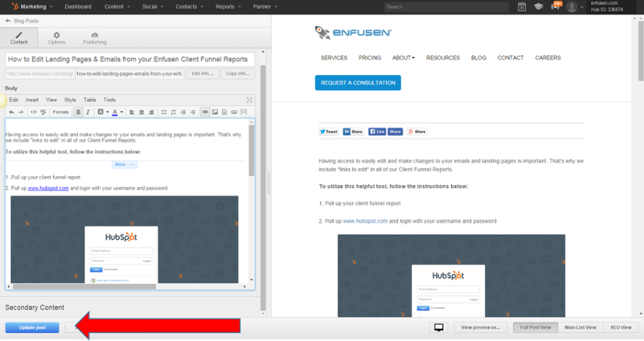The image size is (644, 341).
Task: Center align the text
Action: 141,112
